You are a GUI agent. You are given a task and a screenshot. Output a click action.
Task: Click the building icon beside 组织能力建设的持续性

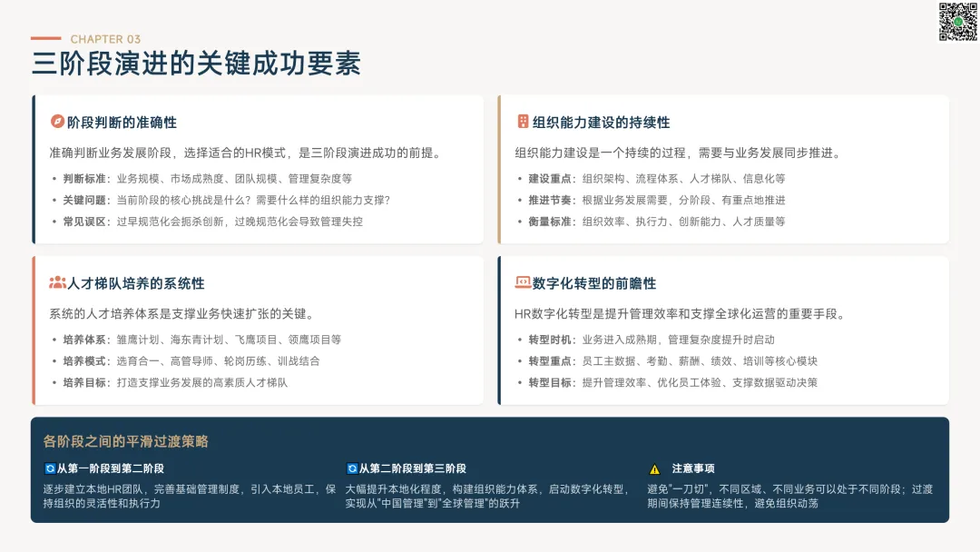click(524, 122)
